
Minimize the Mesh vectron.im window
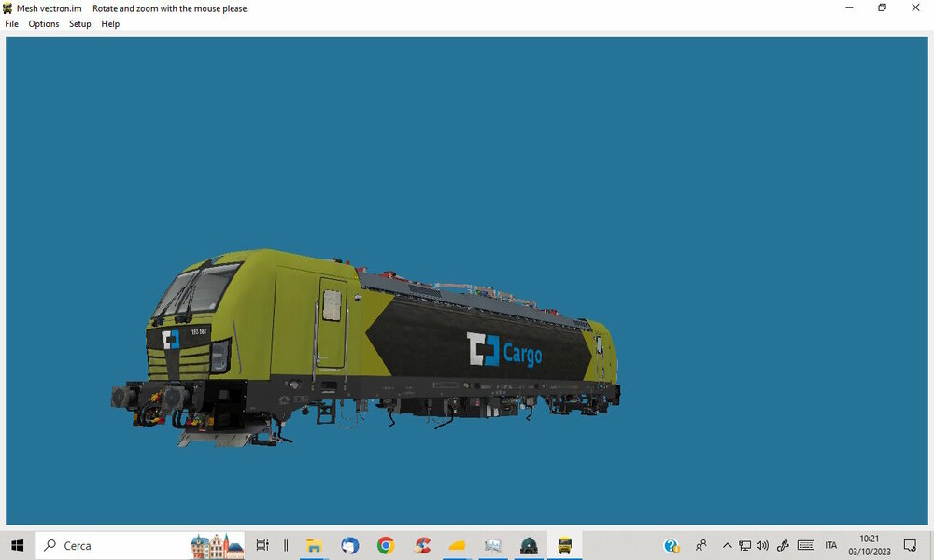pyautogui.click(x=849, y=7)
